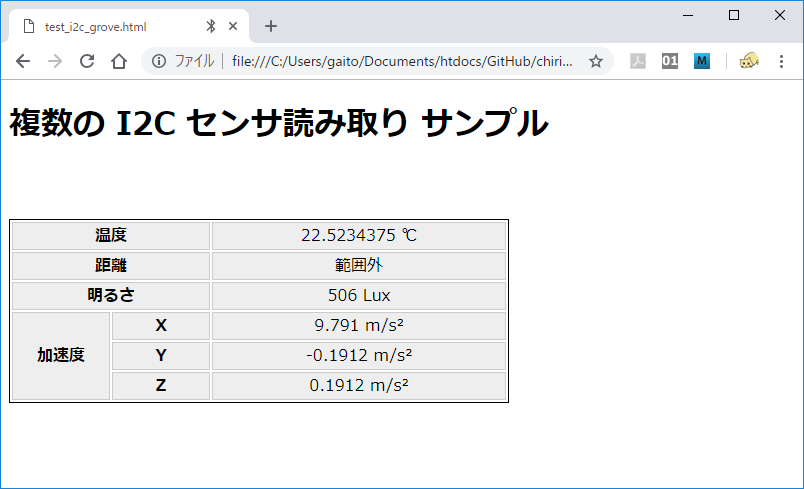Viewport: 804px width, 489px height.
Task: Reload the current page
Action: [x=87, y=61]
